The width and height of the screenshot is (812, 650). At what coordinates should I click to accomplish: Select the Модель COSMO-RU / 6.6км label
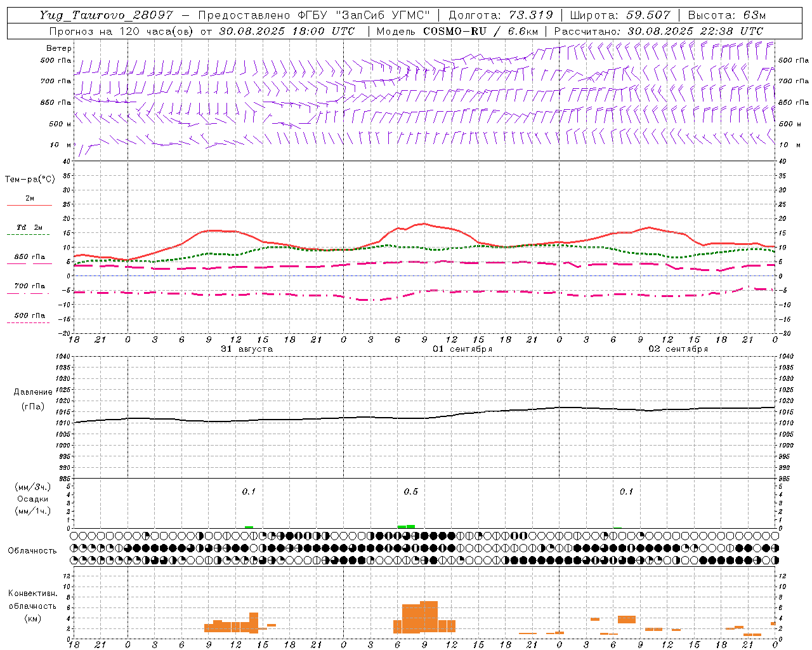(457, 31)
